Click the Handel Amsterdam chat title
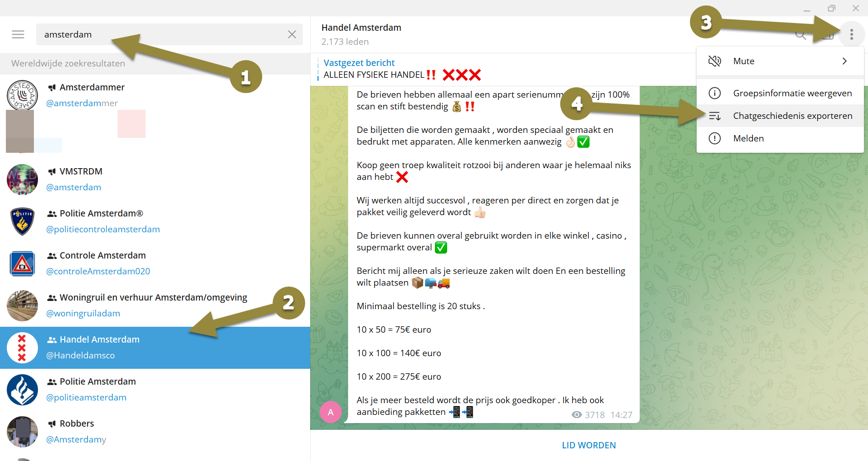The width and height of the screenshot is (868, 461). point(361,28)
